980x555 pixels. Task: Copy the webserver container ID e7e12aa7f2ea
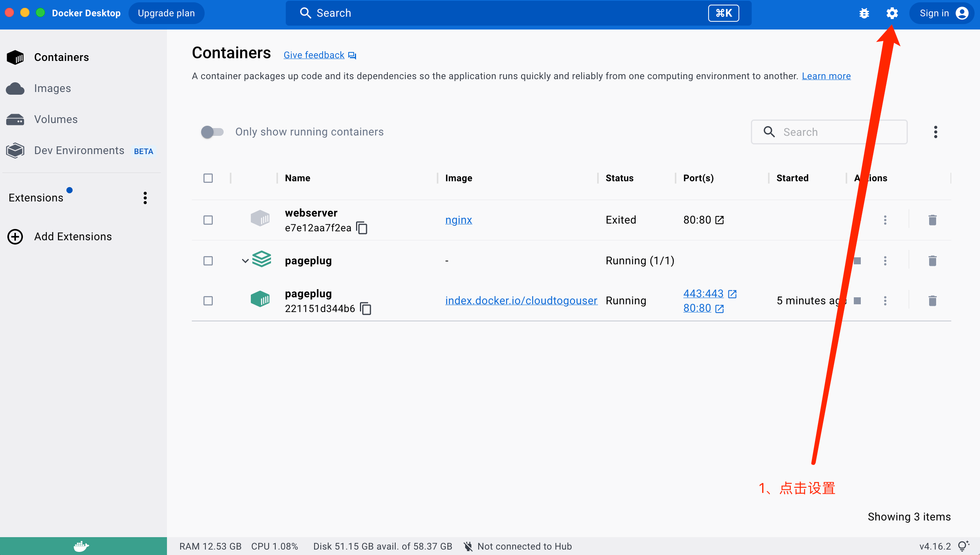coord(362,228)
